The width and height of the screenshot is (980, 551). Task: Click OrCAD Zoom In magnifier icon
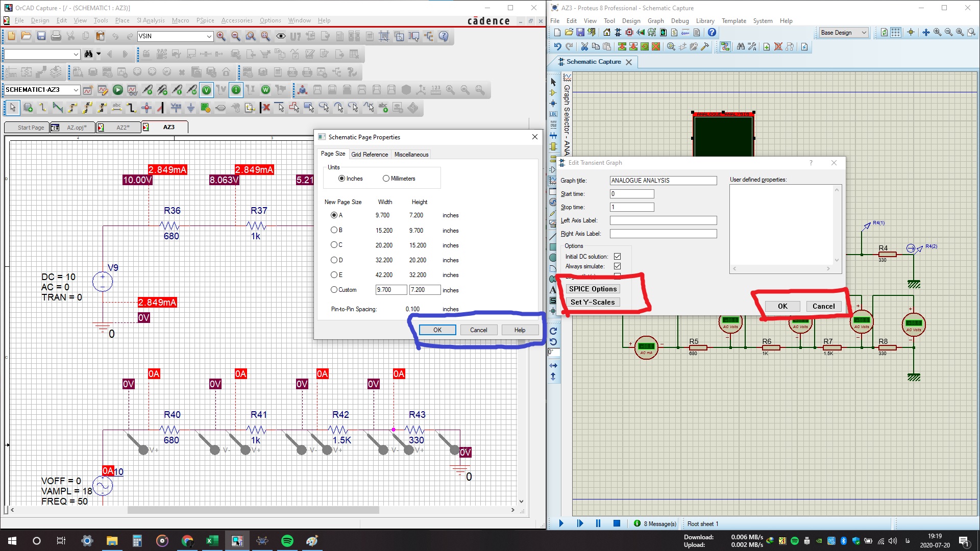[x=221, y=36]
